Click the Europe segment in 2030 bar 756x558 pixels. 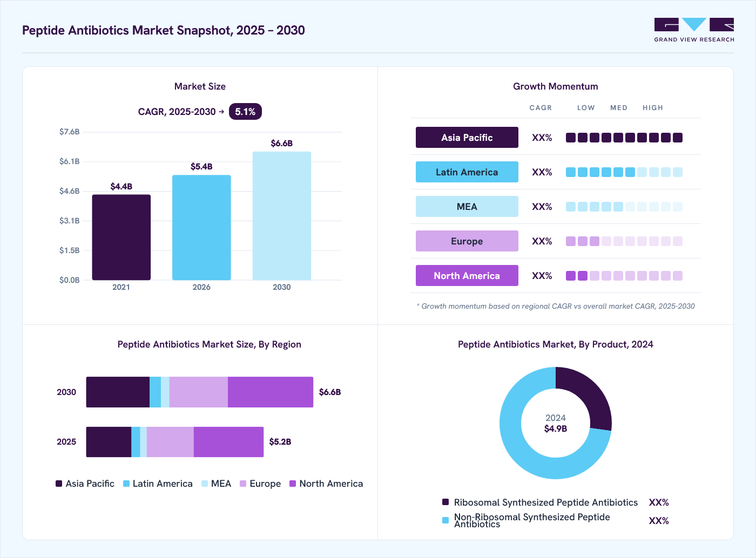[199, 392]
